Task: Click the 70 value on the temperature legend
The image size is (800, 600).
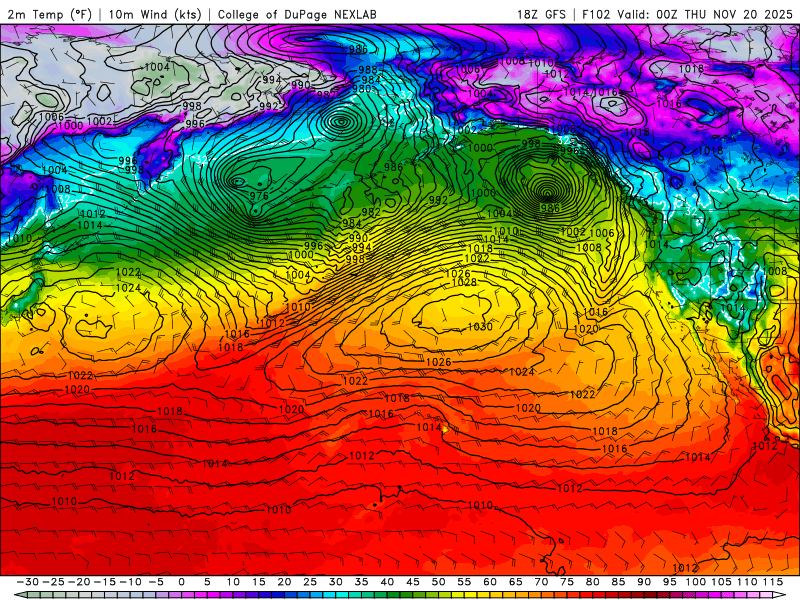Action: [x=541, y=582]
